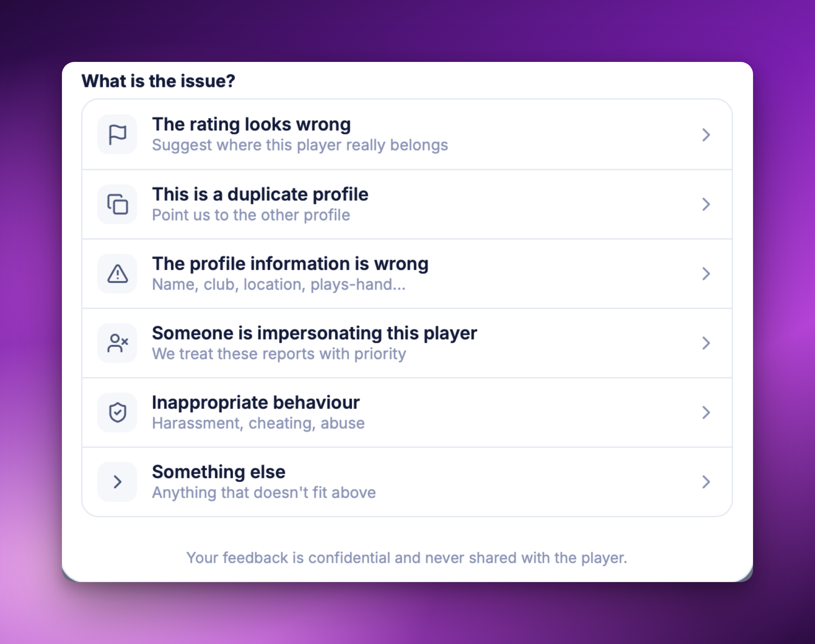Open the rating looks wrong chevron arrow
815x644 pixels.
(706, 134)
